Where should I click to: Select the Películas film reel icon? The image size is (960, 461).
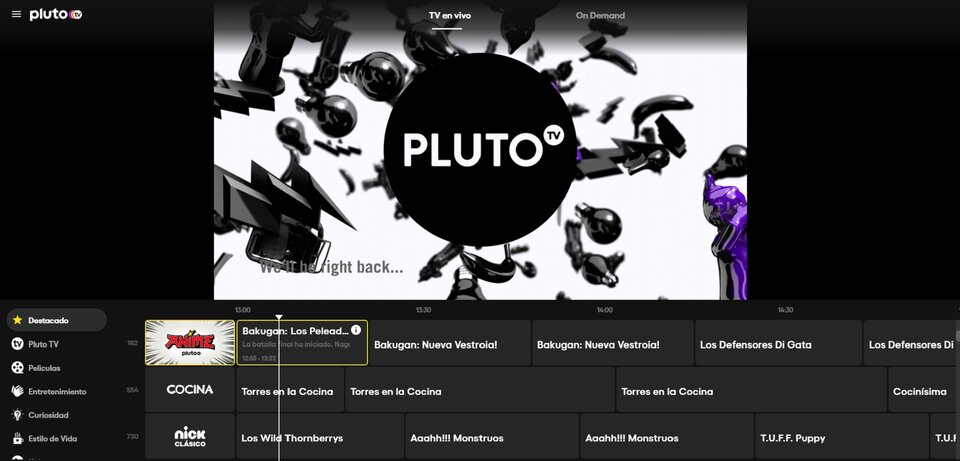tap(17, 368)
